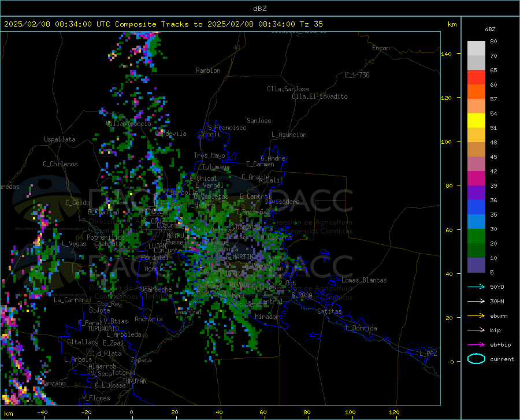Select the bright yellow swatch in dBZ legend
Image resolution: width=520 pixels, height=420 pixels.
pos(476,121)
